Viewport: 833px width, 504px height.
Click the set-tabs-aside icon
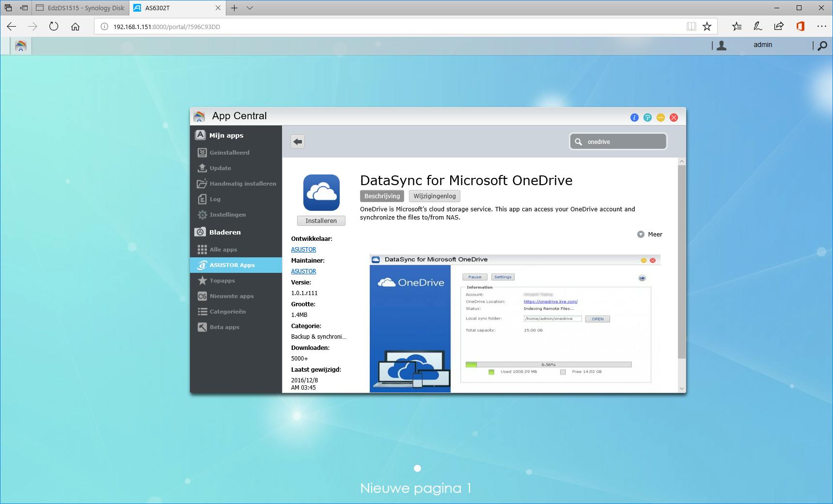pos(23,8)
